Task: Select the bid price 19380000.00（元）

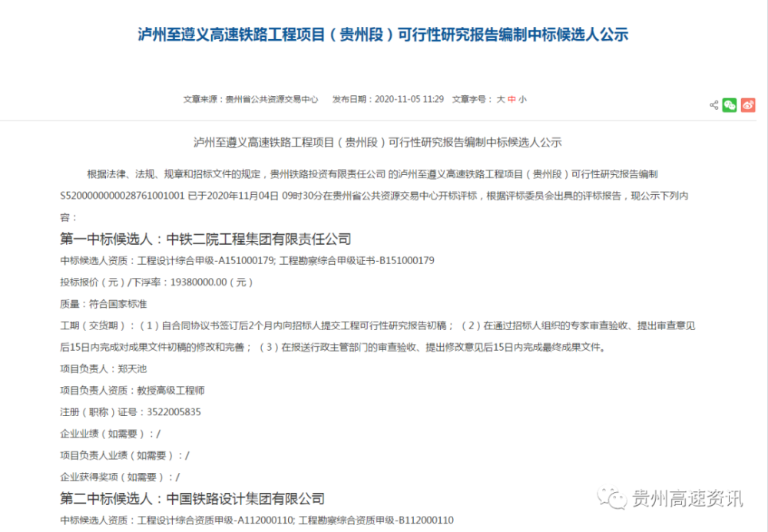Action: coord(212,283)
